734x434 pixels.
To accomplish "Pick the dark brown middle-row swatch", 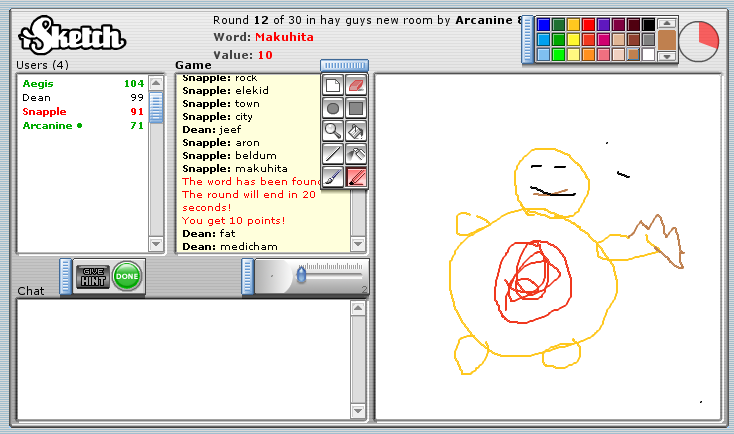I will coord(633,40).
